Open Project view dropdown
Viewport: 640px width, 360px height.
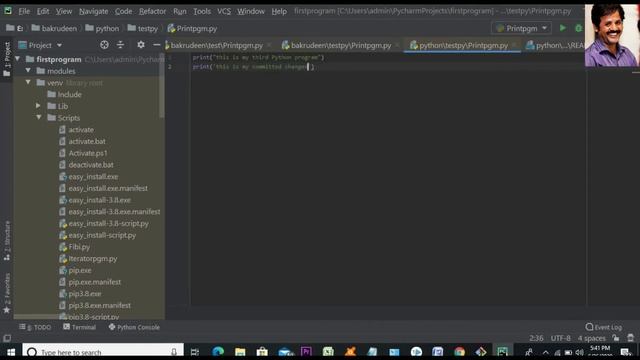40,45
